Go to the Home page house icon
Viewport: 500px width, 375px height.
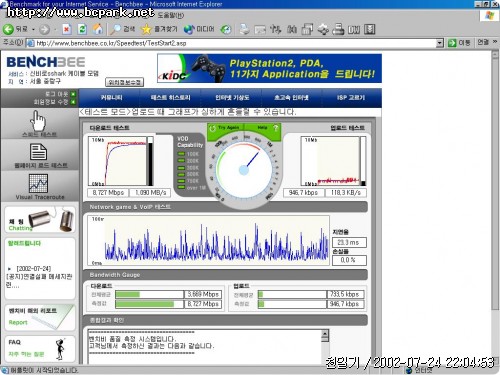(x=98, y=29)
